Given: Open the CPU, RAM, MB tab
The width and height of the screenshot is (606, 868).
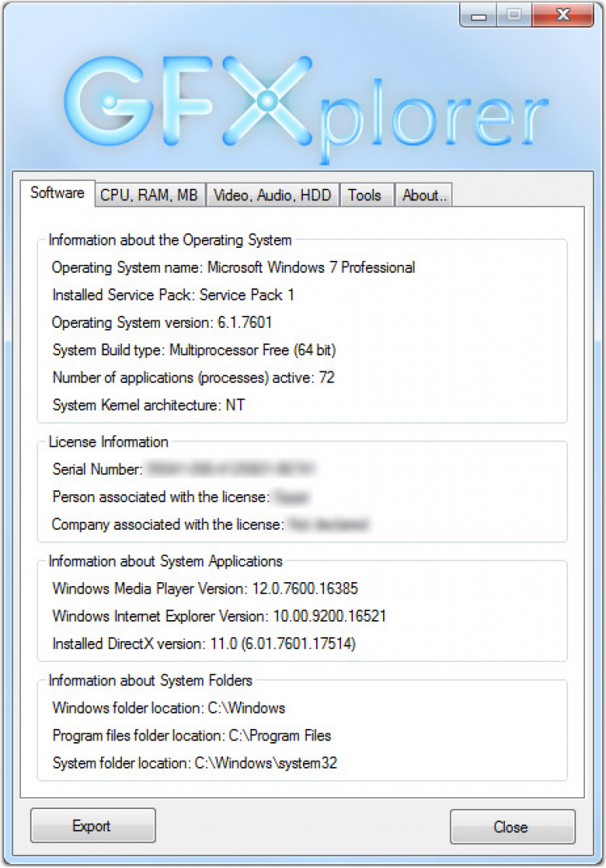Looking at the screenshot, I should pyautogui.click(x=149, y=195).
